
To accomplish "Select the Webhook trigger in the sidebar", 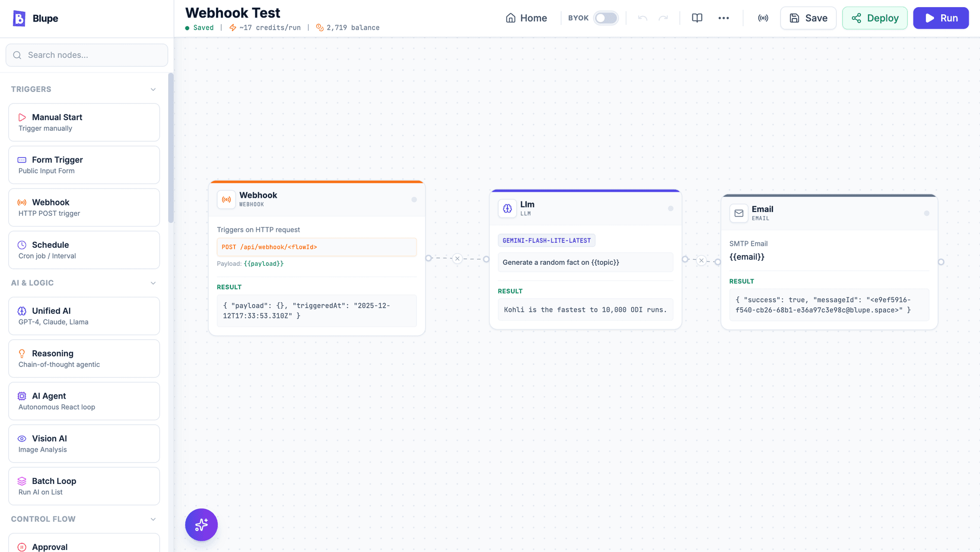I will coord(84,207).
